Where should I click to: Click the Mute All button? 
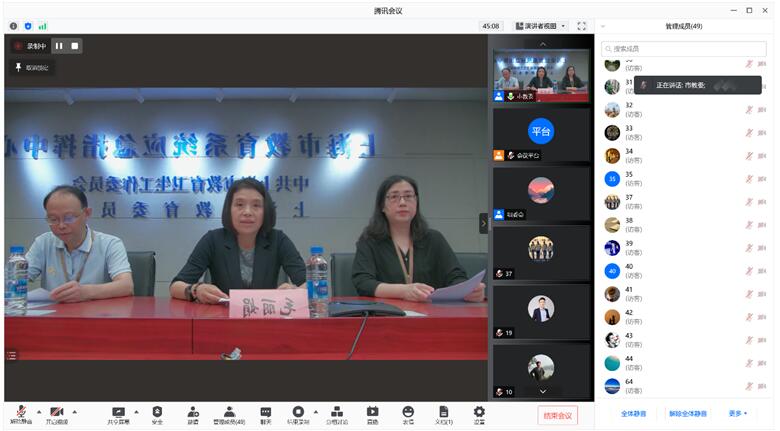pyautogui.click(x=633, y=413)
